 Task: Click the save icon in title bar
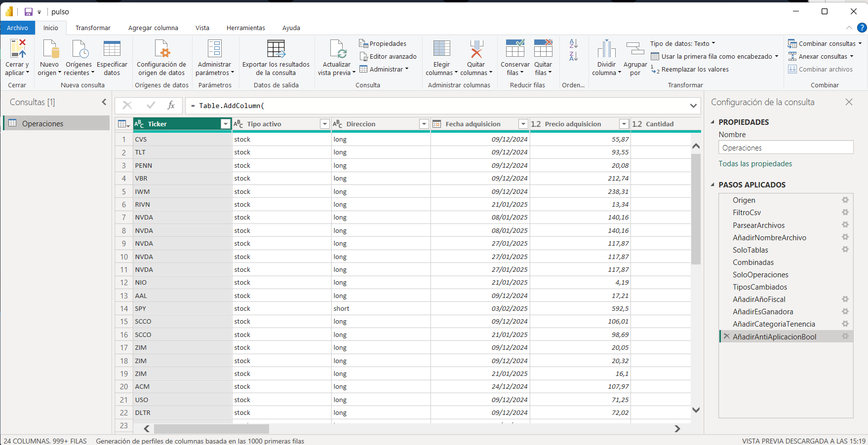click(x=28, y=12)
